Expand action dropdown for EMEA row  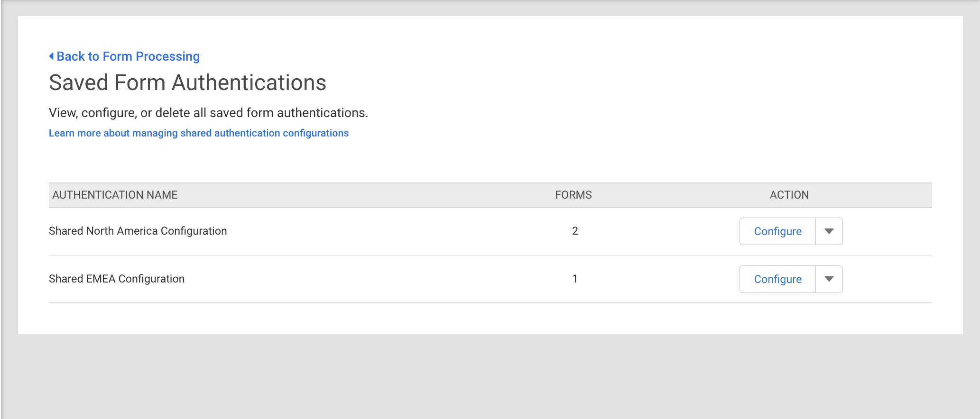[829, 279]
